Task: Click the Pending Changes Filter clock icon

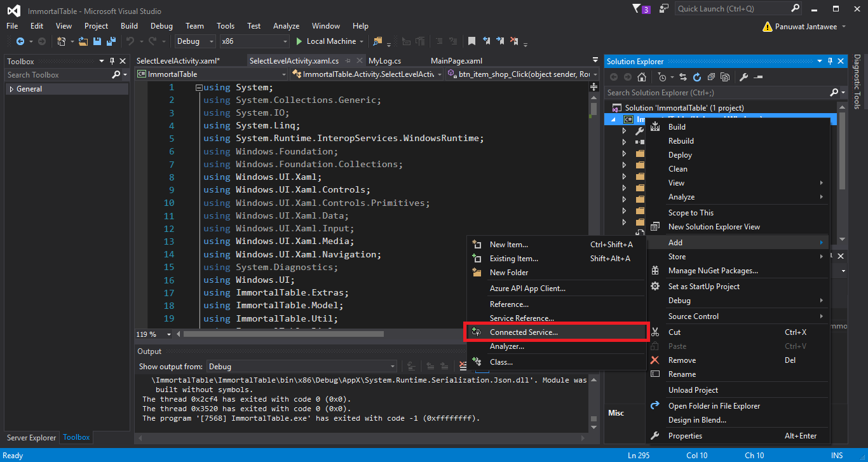Action: tap(662, 77)
